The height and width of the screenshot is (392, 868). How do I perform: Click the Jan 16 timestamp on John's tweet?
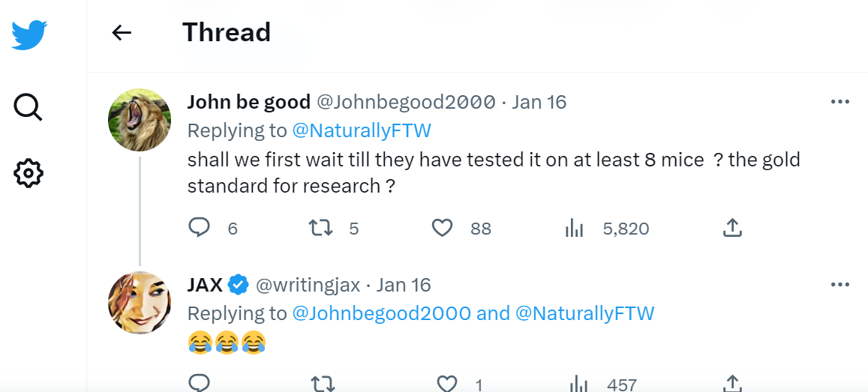point(539,102)
